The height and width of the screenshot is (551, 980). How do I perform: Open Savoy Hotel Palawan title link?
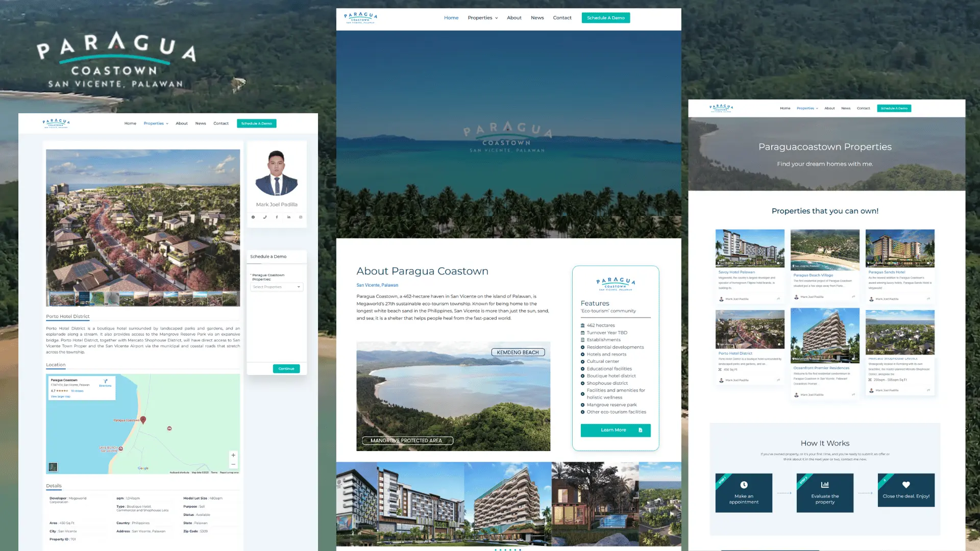(x=737, y=272)
